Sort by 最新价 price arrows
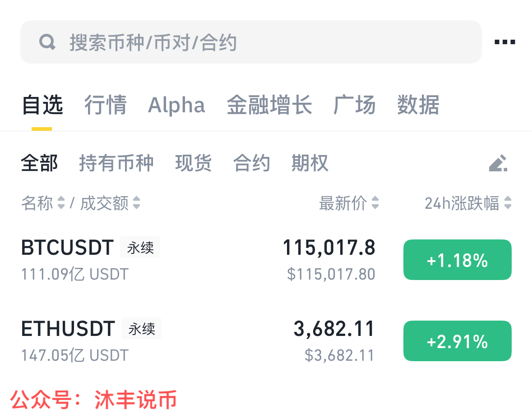 pyautogui.click(x=375, y=203)
